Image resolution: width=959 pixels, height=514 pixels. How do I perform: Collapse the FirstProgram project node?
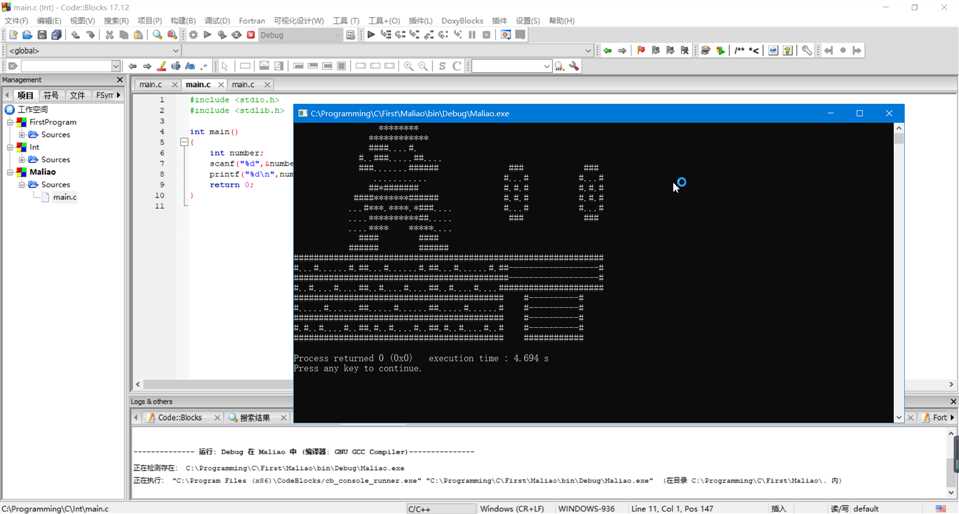10,122
